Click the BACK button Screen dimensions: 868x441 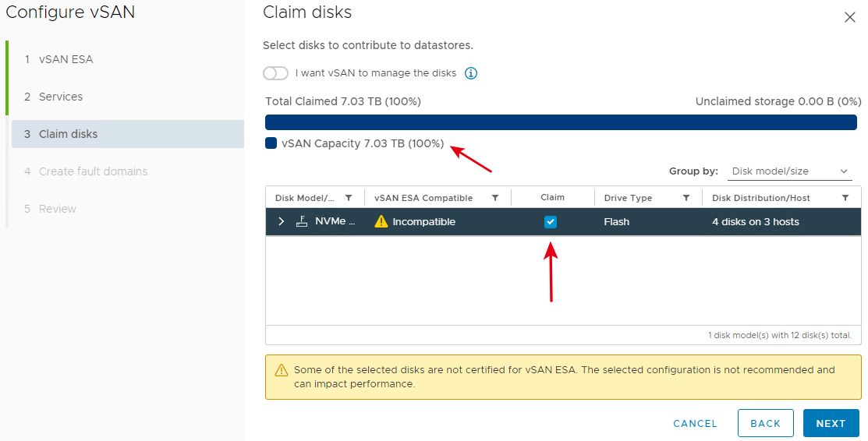[766, 423]
